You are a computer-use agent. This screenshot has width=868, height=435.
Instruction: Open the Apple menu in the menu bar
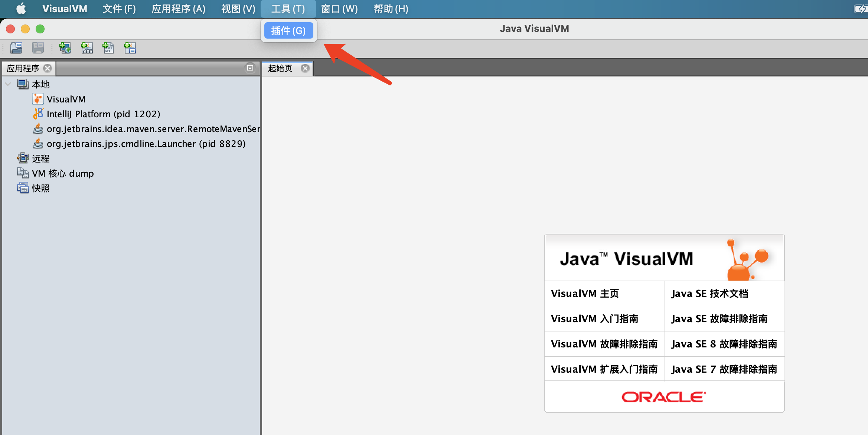(x=21, y=9)
